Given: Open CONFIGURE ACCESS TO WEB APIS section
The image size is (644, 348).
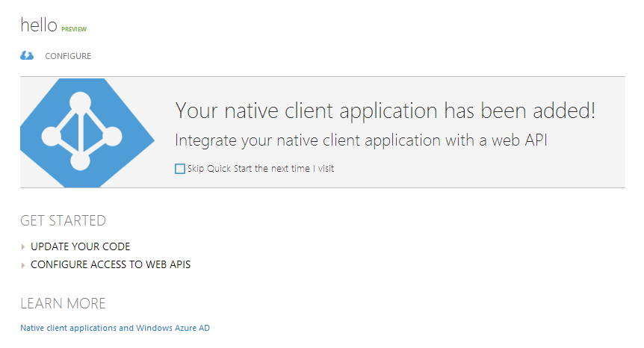Looking at the screenshot, I should [111, 264].
